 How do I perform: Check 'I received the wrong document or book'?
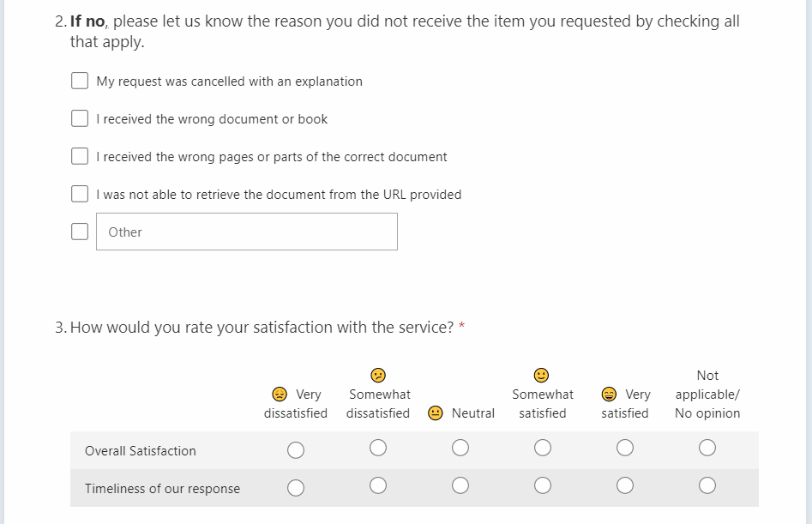pyautogui.click(x=80, y=119)
